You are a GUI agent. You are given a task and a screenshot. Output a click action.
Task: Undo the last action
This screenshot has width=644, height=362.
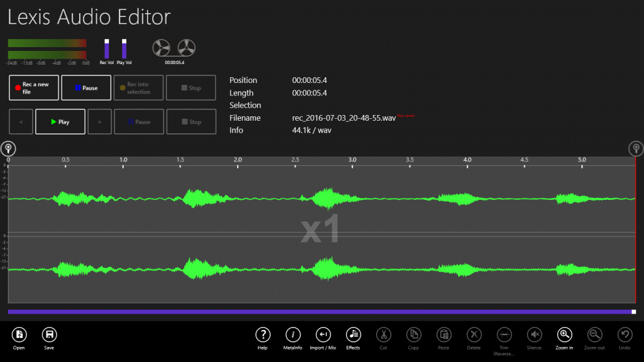(624, 335)
